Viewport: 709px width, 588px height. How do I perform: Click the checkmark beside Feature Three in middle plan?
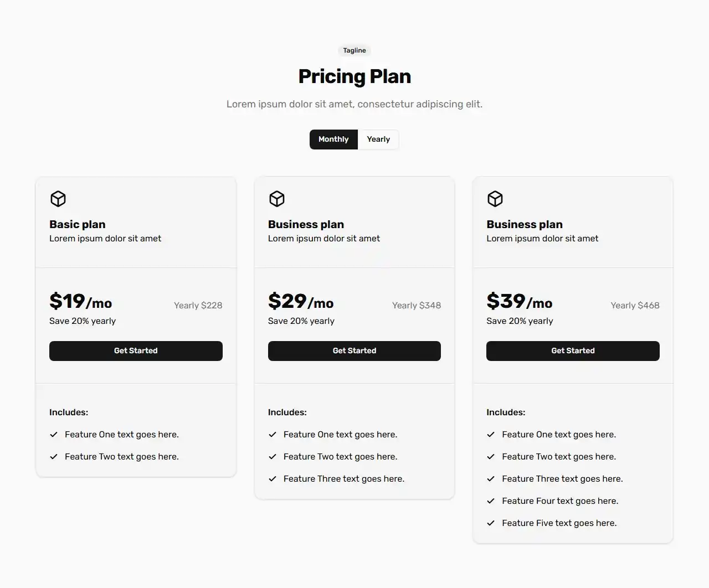pos(272,478)
